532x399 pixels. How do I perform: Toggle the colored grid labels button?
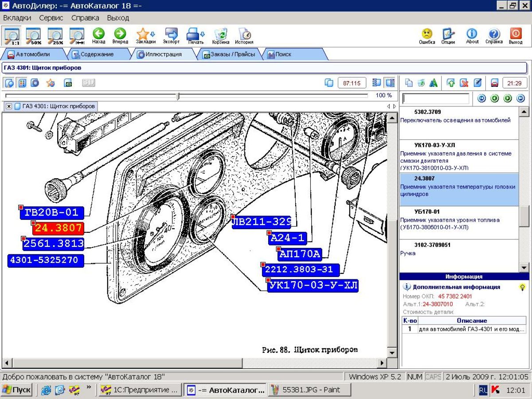click(x=22, y=83)
